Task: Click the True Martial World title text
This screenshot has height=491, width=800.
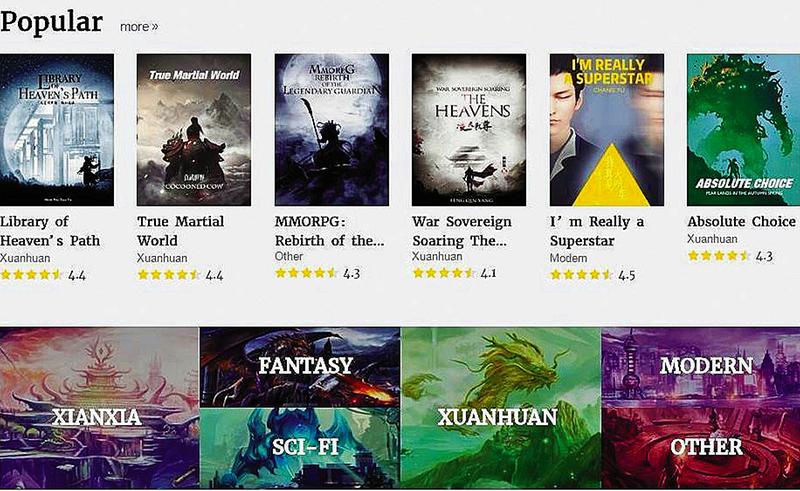Action: coord(181,231)
